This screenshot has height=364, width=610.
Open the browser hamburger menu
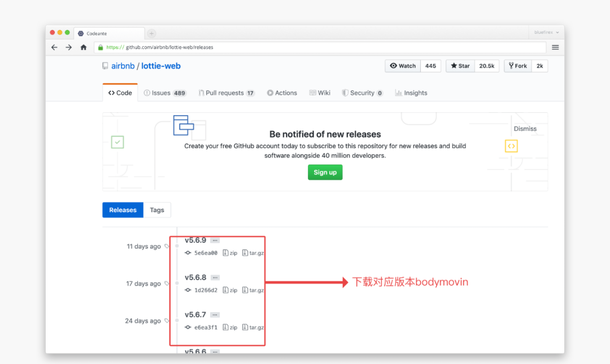(x=555, y=47)
